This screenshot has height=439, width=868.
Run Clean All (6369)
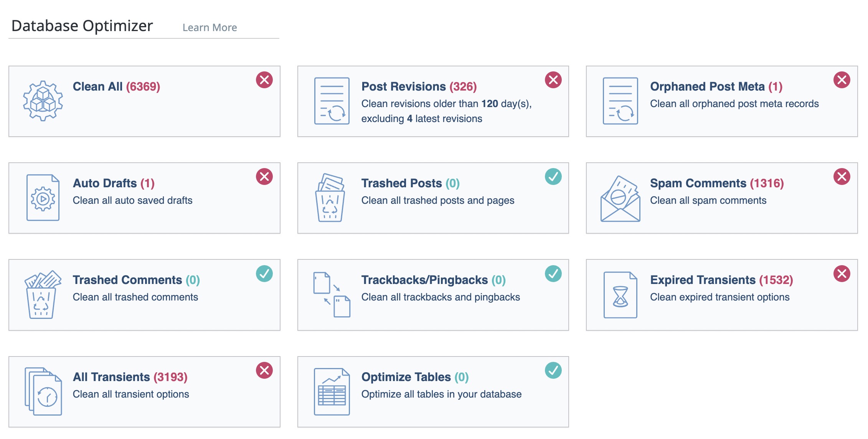[116, 87]
